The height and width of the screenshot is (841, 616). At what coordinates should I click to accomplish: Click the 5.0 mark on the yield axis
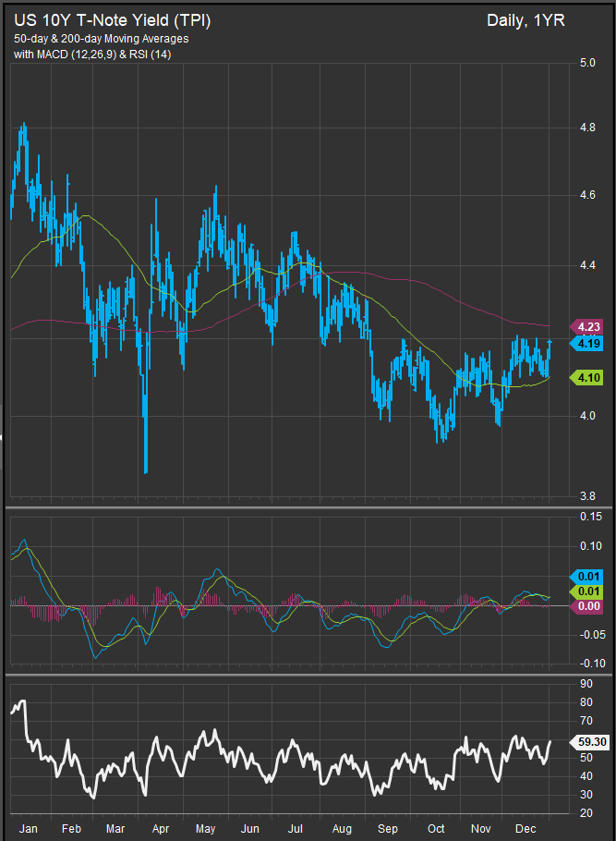[x=586, y=63]
